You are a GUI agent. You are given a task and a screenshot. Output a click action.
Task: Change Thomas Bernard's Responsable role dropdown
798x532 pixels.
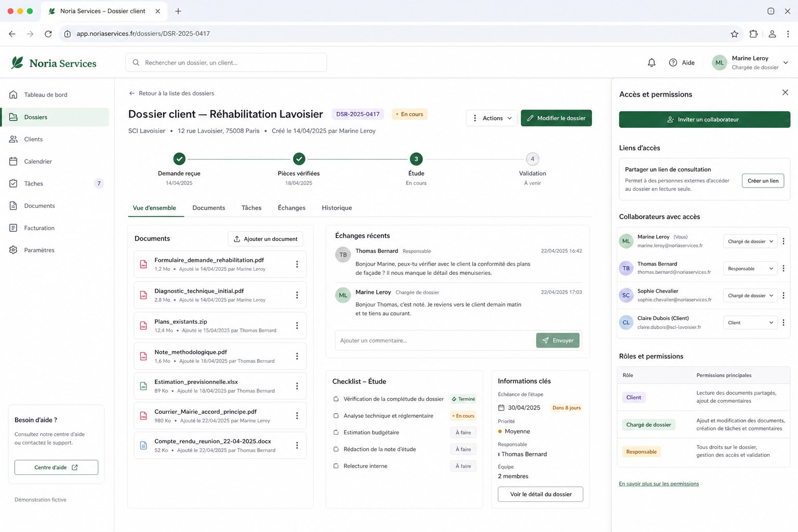750,269
